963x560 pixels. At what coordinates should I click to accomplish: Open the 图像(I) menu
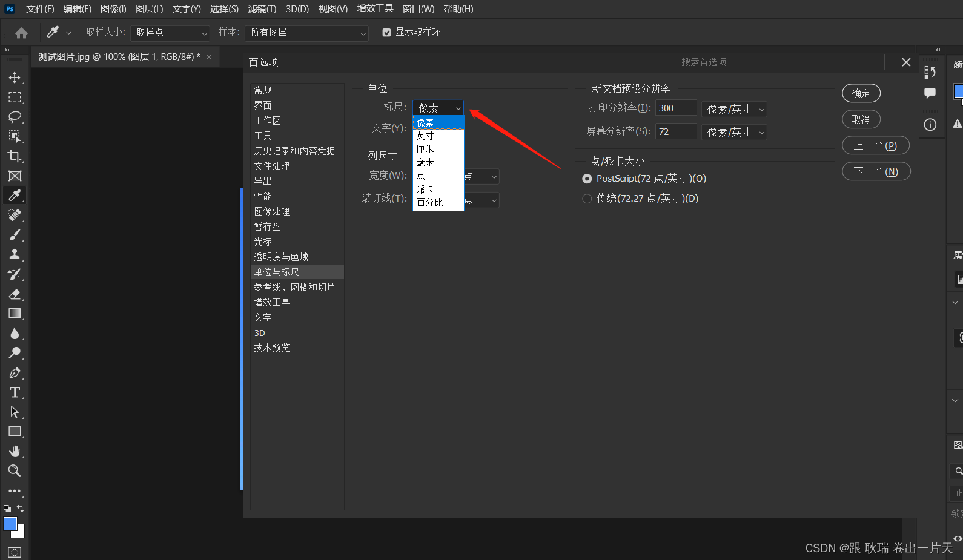tap(113, 9)
